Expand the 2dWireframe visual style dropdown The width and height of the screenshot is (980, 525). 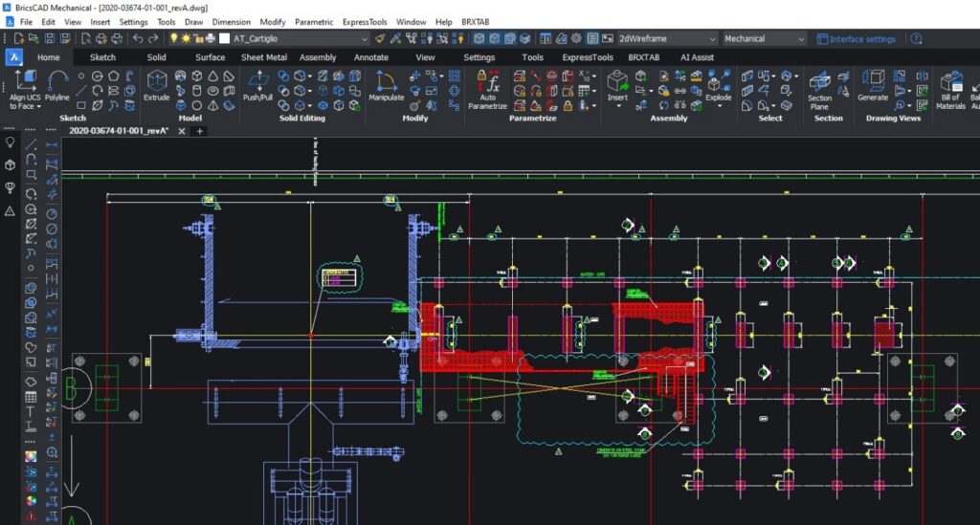712,39
